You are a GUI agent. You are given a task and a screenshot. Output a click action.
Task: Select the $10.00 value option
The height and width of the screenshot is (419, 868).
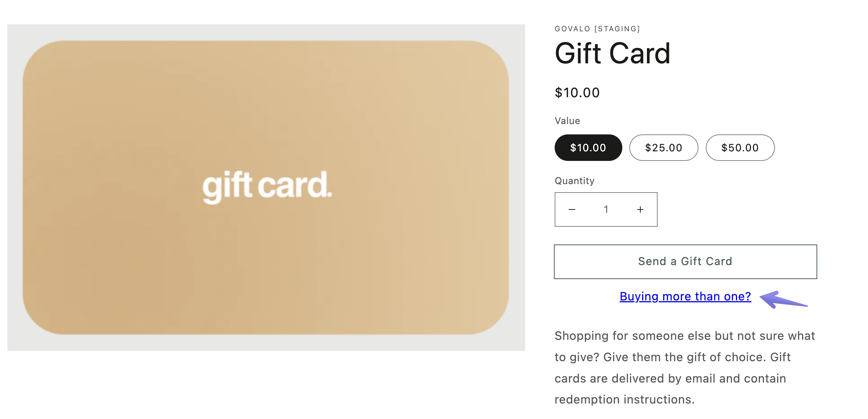coord(588,148)
